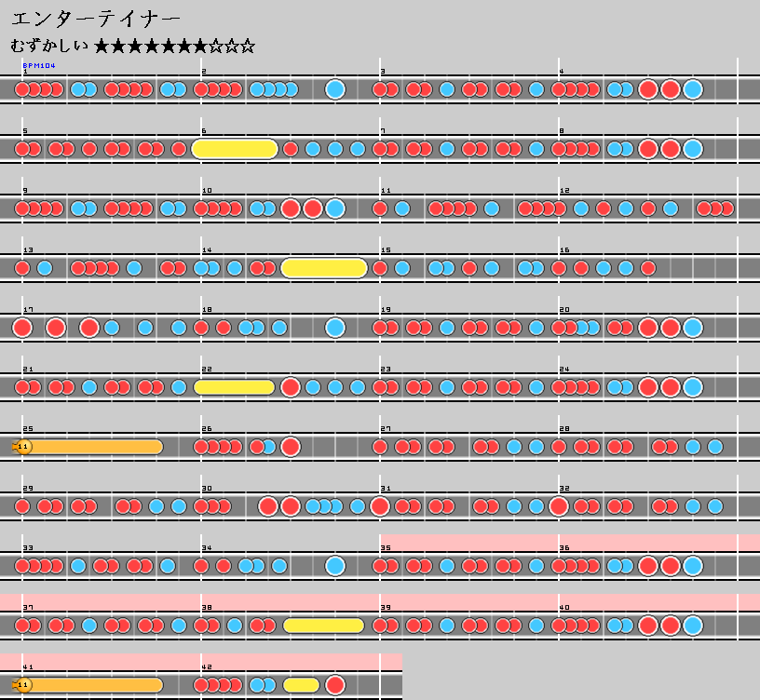Select the short yellow drumroll in measure 42
The height and width of the screenshot is (700, 760).
301,685
